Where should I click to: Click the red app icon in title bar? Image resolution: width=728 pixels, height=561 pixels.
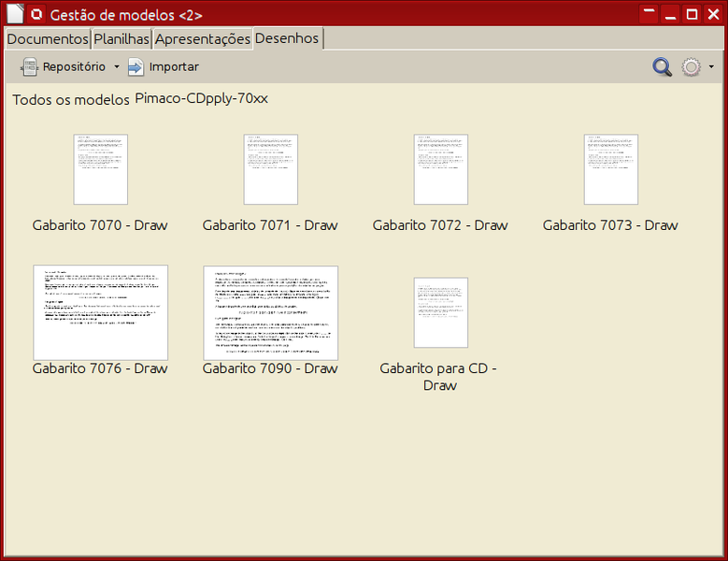point(36,14)
